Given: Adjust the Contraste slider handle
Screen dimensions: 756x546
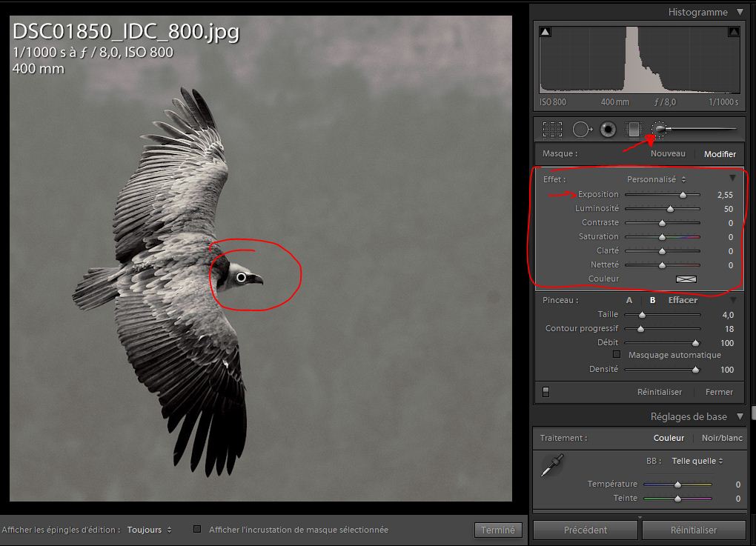Looking at the screenshot, I should coord(662,223).
